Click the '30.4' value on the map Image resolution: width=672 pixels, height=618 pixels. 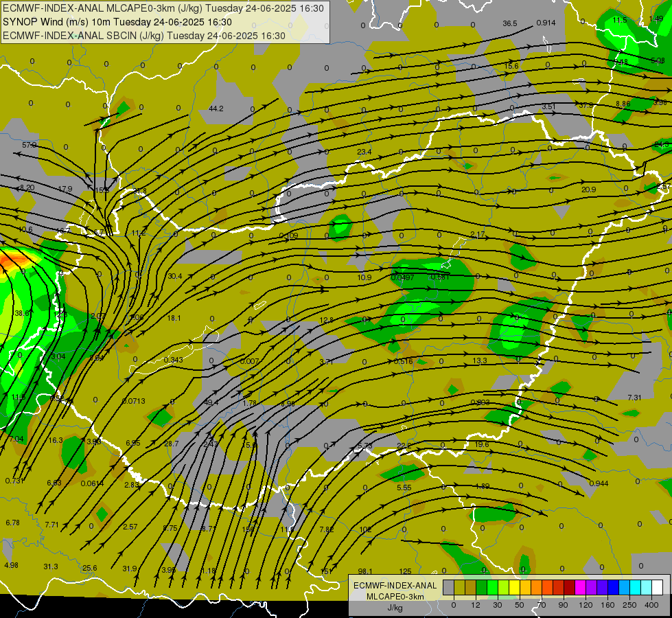click(x=175, y=276)
